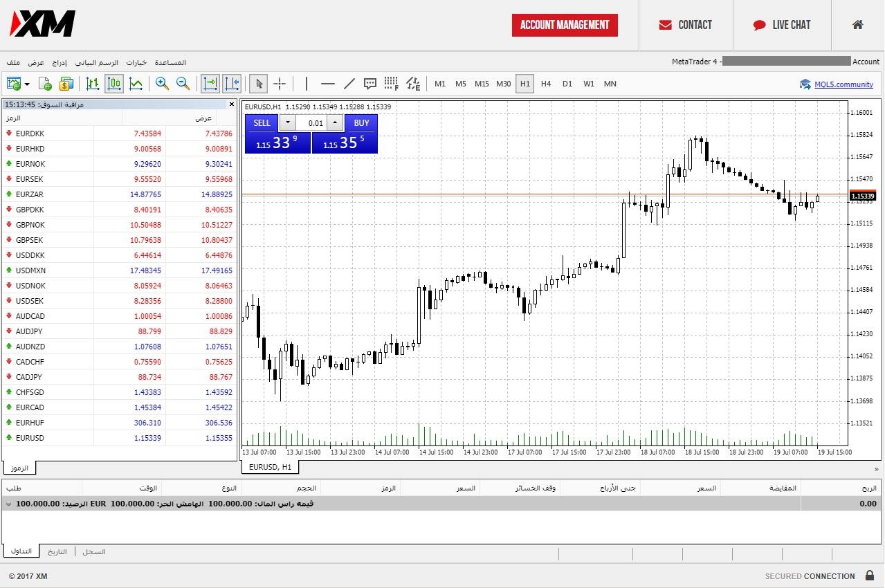Set timeframe to M1

(x=440, y=84)
